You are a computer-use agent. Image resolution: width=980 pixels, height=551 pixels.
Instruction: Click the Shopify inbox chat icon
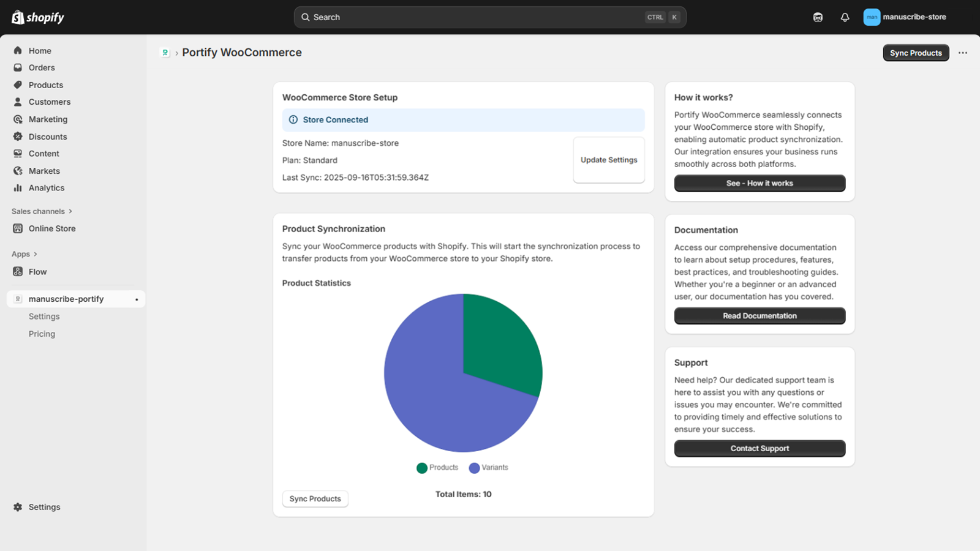[818, 17]
